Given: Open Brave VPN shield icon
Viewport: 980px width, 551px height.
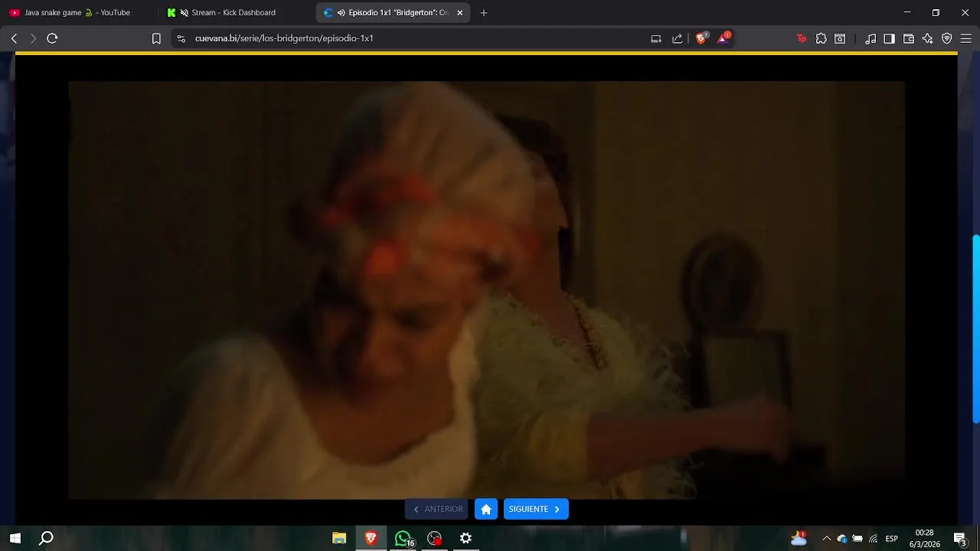Looking at the screenshot, I should 947,38.
